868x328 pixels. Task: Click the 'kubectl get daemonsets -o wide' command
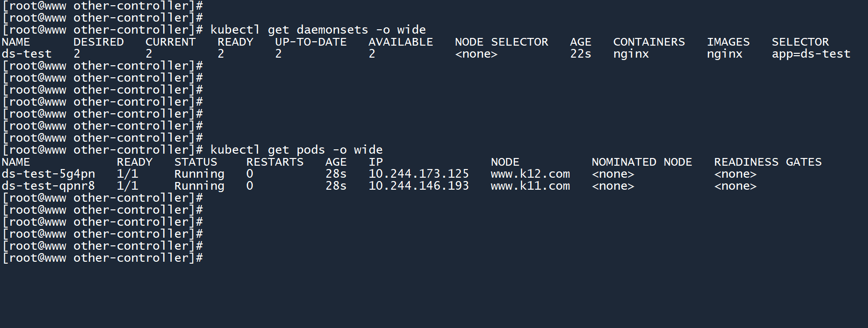coord(318,30)
